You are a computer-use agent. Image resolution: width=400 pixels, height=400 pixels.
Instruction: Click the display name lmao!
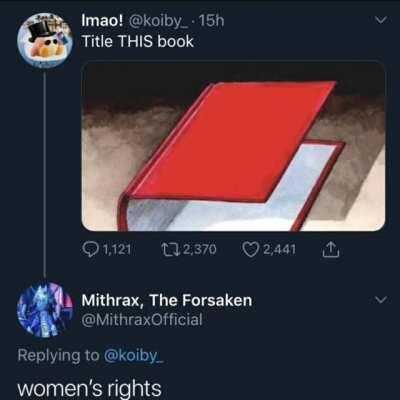[101, 21]
